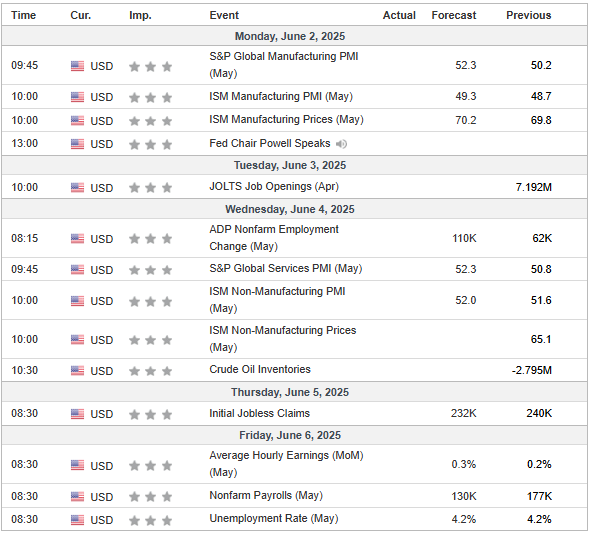Click the importance stars for Nonfarm Payrolls
Viewport: 592px width, 535px height.
point(151,496)
